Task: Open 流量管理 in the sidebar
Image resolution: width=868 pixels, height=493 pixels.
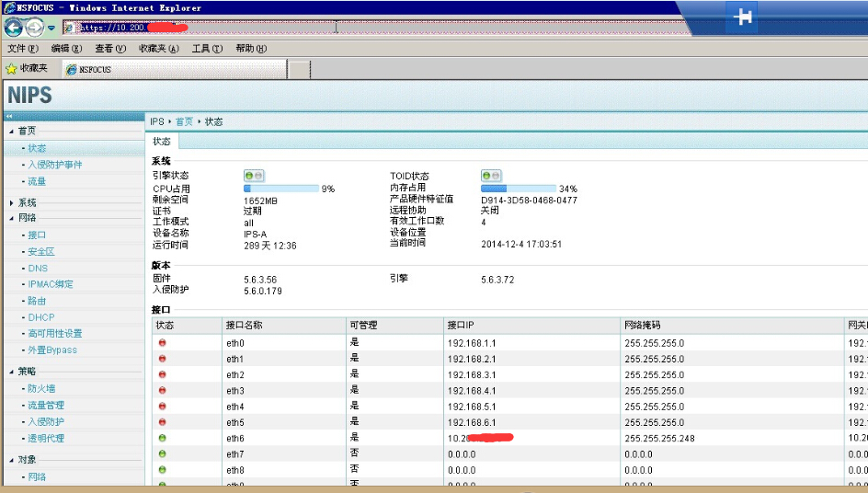Action: coord(46,406)
